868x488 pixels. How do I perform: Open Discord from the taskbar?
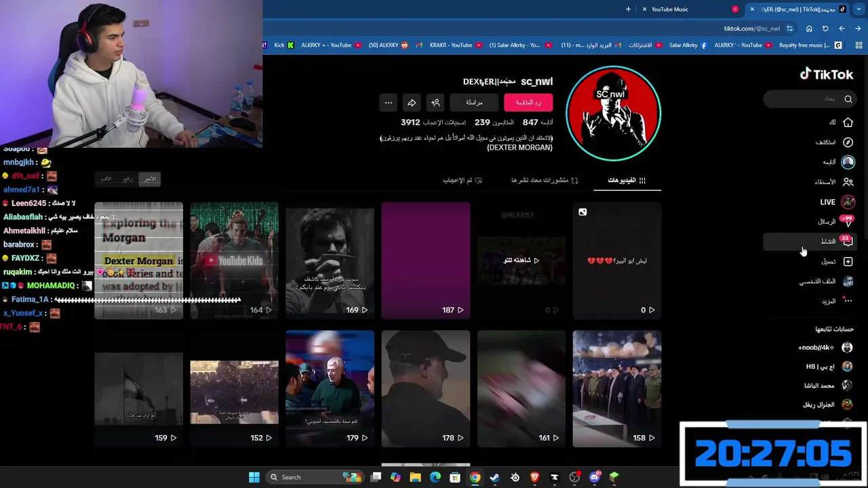coord(595,477)
